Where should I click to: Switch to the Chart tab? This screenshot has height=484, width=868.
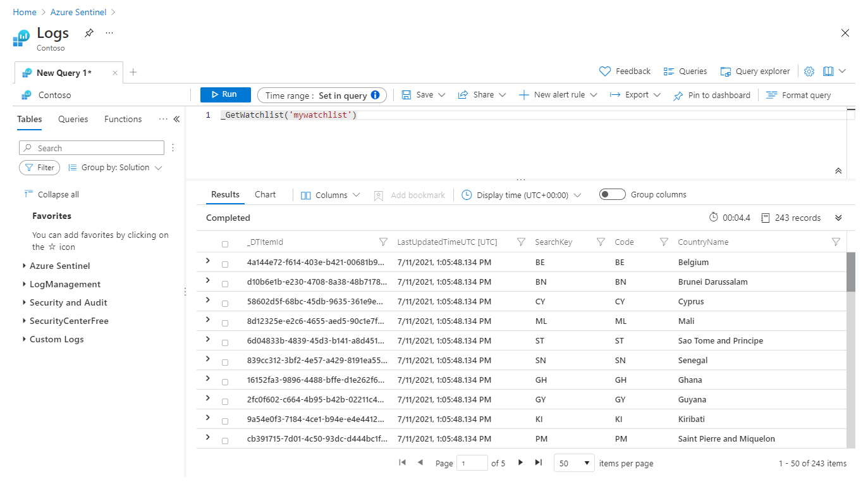pos(265,194)
